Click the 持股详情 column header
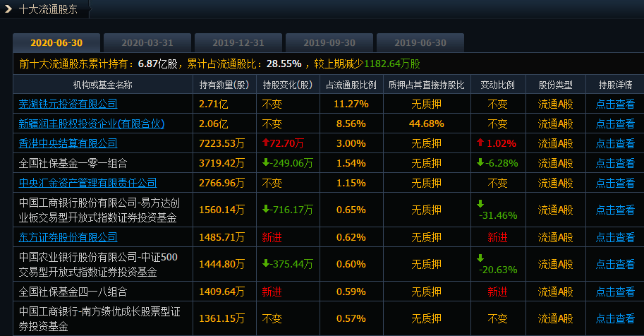The height and width of the screenshot is (336, 644). [x=615, y=85]
